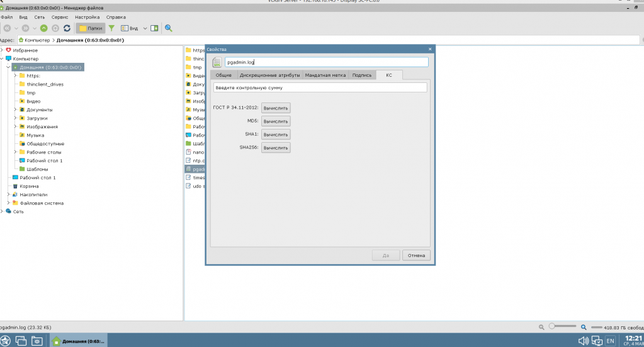Click the Отмена button in dialog

[x=416, y=255]
